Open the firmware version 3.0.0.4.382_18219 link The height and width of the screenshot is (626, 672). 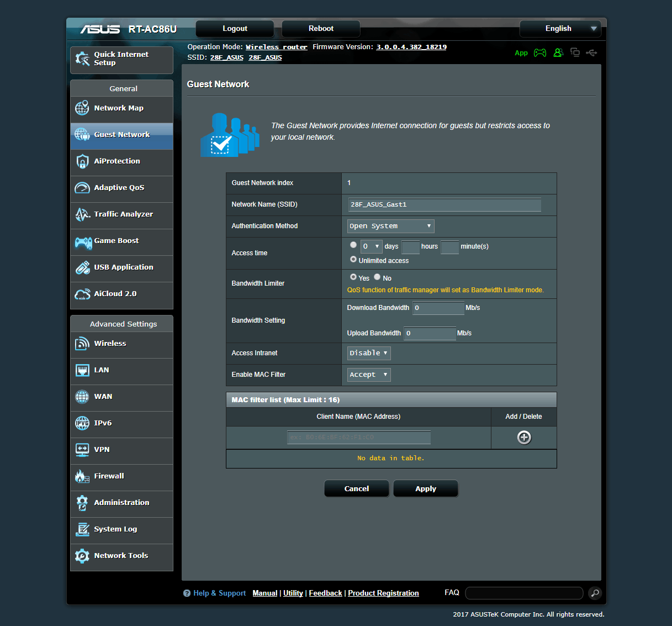coord(411,47)
